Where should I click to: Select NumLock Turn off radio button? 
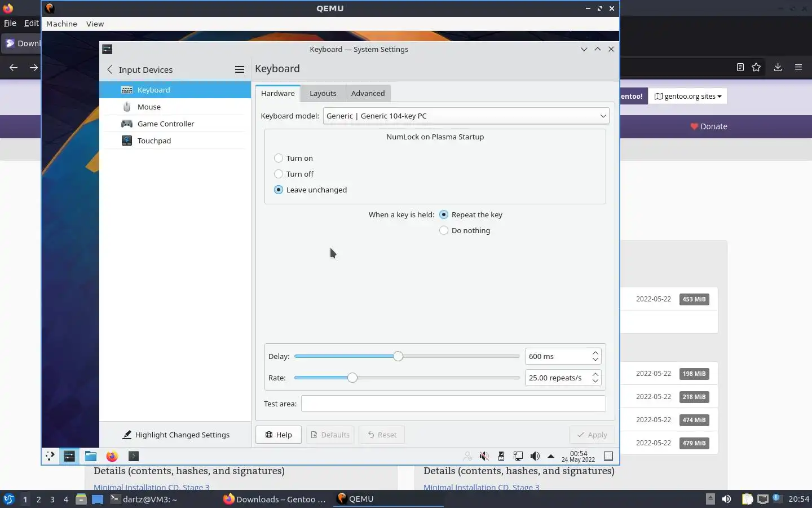279,174
